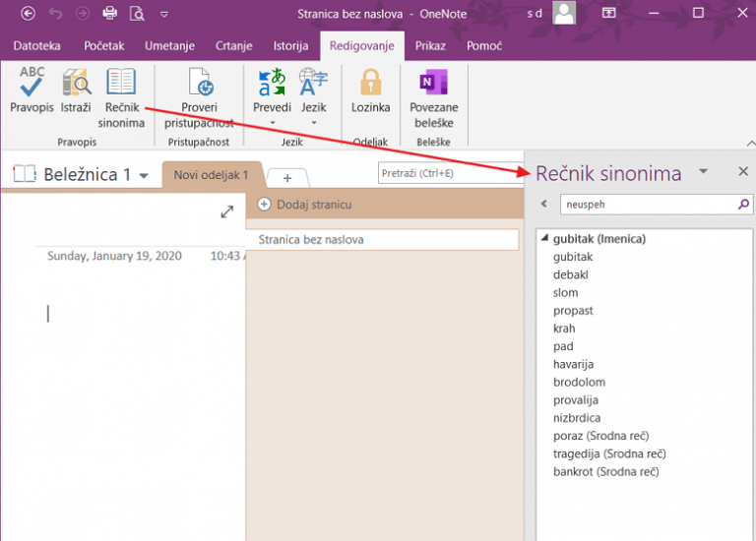Toggle Ribbon Display Options icon

pyautogui.click(x=609, y=13)
